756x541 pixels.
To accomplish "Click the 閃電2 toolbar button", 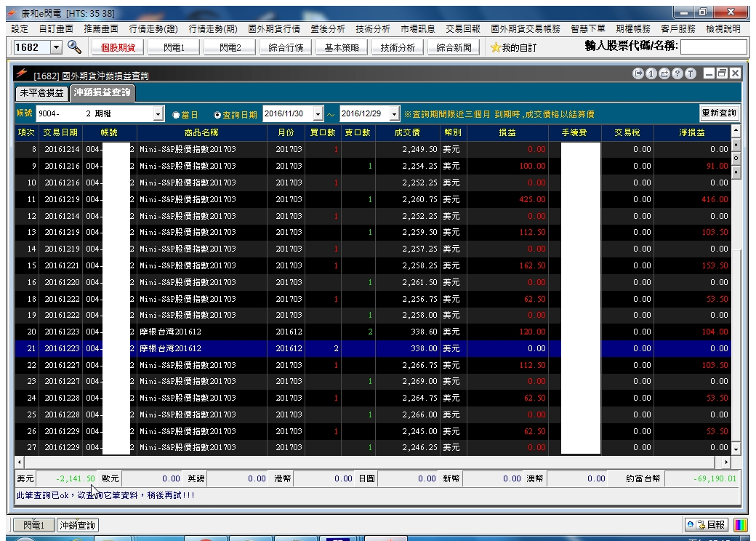I will pyautogui.click(x=230, y=47).
